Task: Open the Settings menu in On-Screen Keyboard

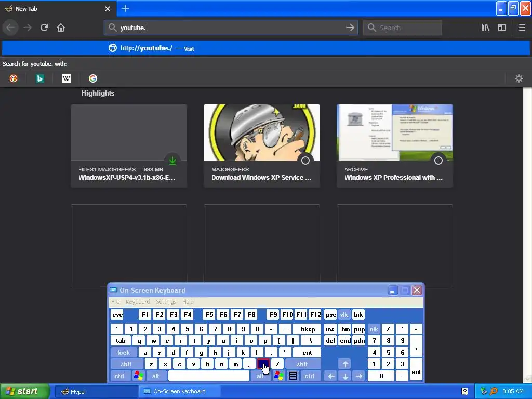Action: 166,302
